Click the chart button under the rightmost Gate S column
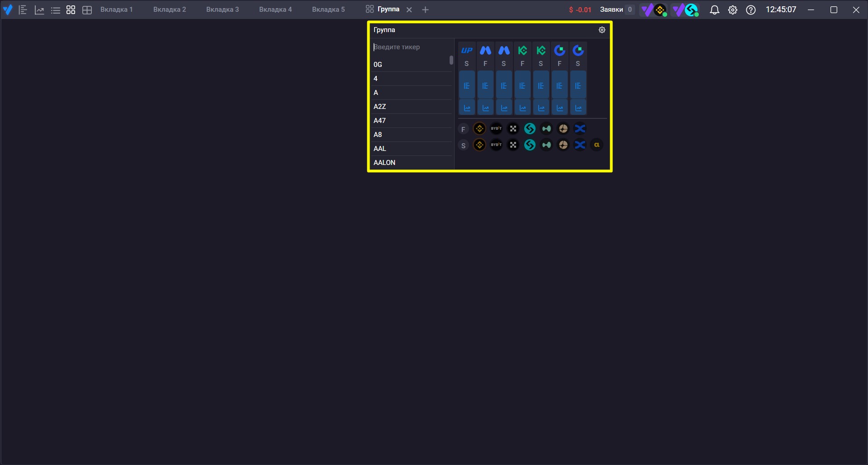The height and width of the screenshot is (465, 868). click(578, 108)
